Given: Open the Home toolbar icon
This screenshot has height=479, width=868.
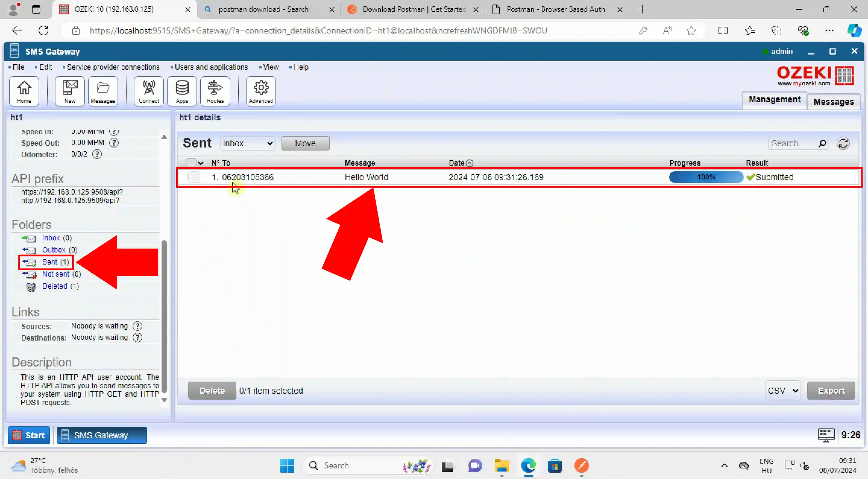Looking at the screenshot, I should (24, 91).
